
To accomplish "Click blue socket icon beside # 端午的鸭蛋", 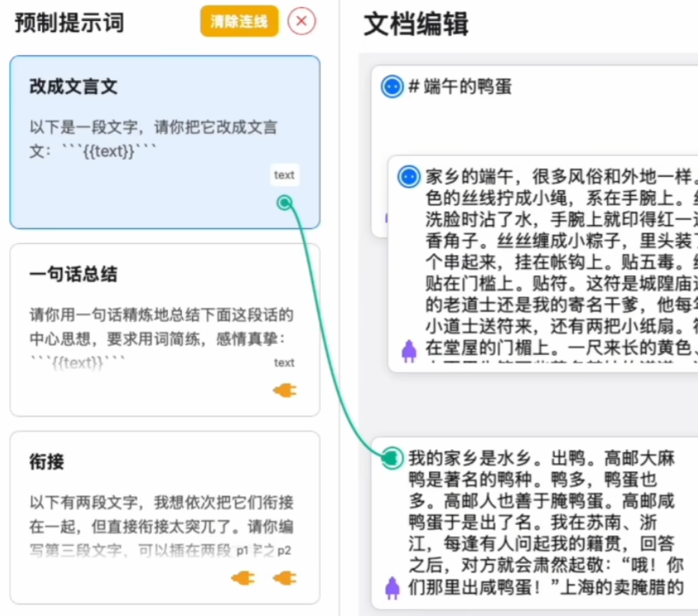I will pyautogui.click(x=393, y=86).
